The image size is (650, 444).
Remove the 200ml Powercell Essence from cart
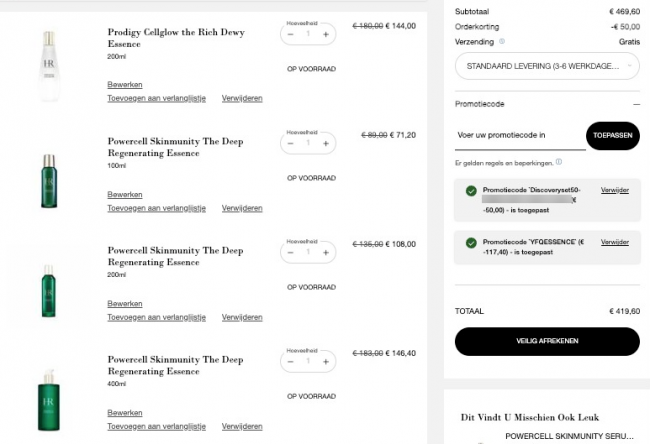[x=242, y=317]
